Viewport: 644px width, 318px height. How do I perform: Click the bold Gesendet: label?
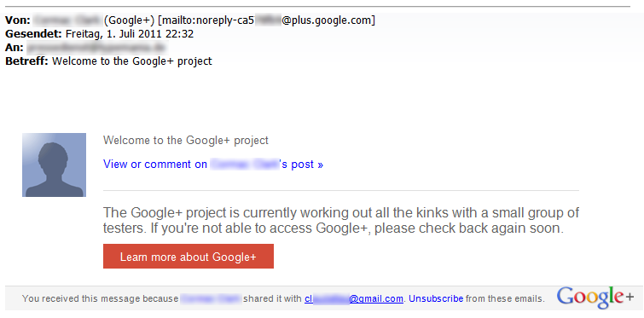pyautogui.click(x=33, y=33)
